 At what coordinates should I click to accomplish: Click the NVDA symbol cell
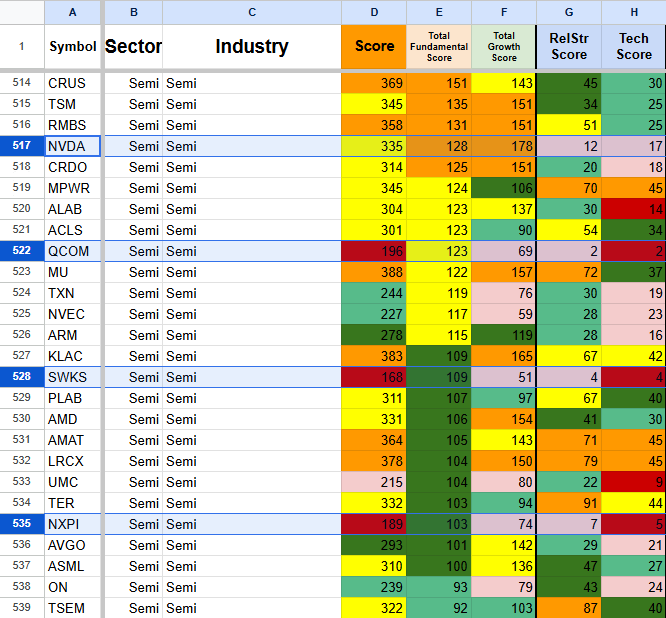(x=73, y=146)
